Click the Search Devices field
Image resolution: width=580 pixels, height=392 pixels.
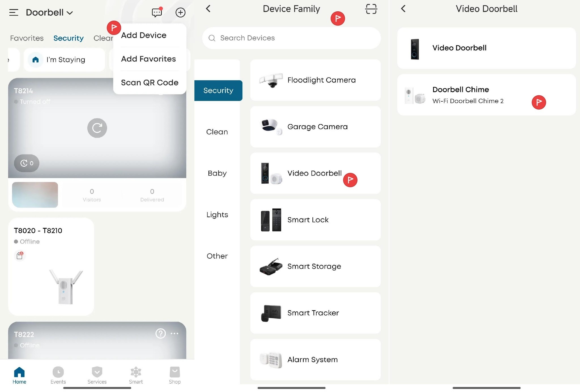click(x=291, y=38)
